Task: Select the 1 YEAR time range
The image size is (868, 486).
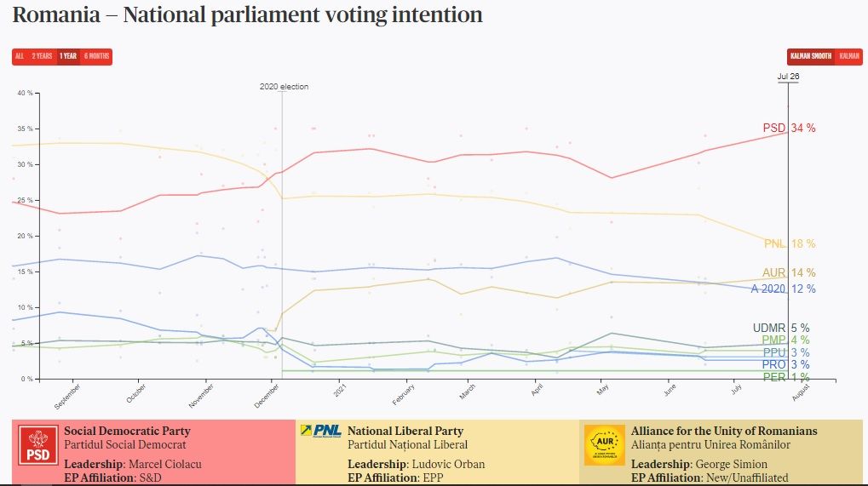Action: (x=68, y=57)
